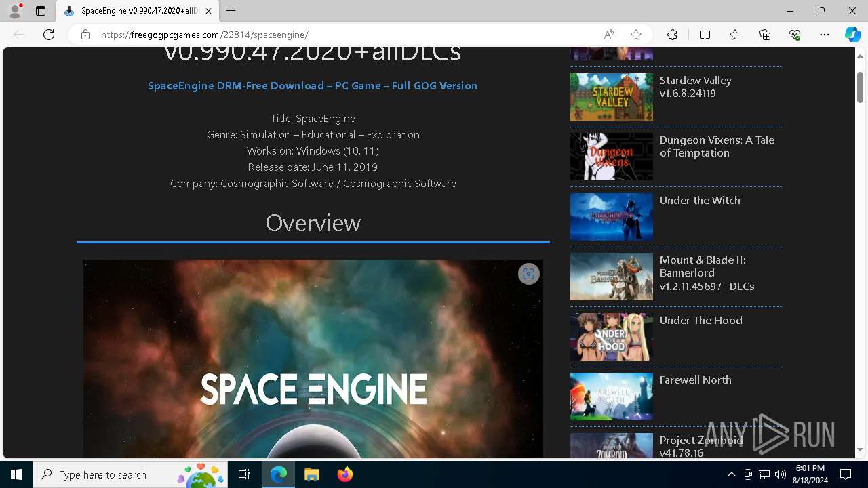Click the Overview section heading

313,223
